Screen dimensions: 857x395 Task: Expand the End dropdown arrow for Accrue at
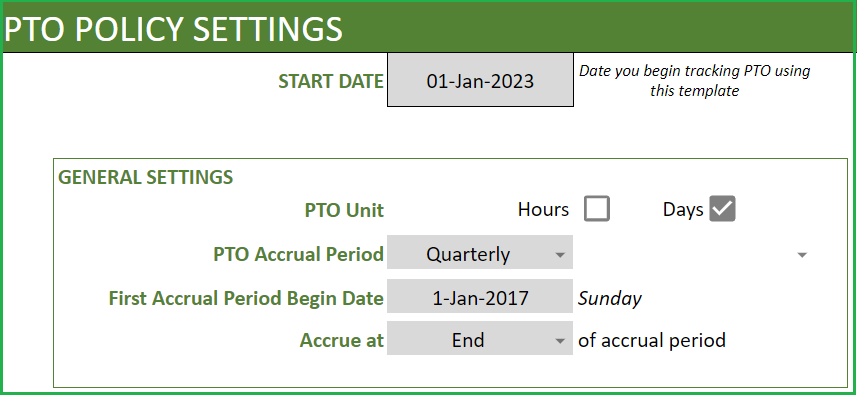click(559, 341)
